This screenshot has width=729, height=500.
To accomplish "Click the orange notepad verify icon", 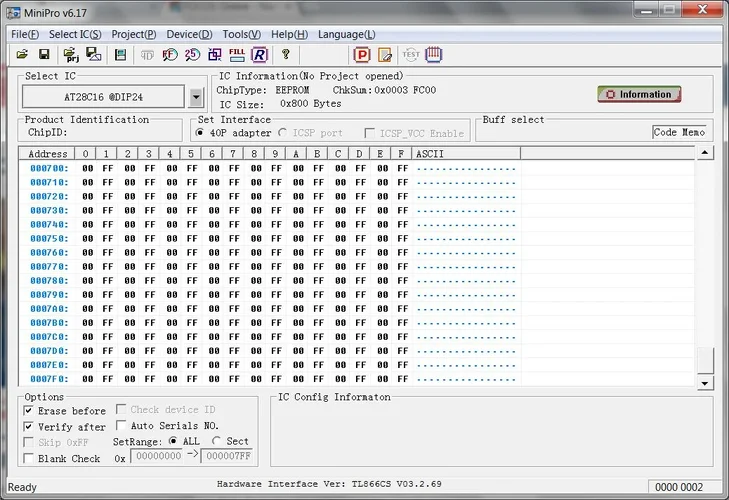I will pos(384,55).
